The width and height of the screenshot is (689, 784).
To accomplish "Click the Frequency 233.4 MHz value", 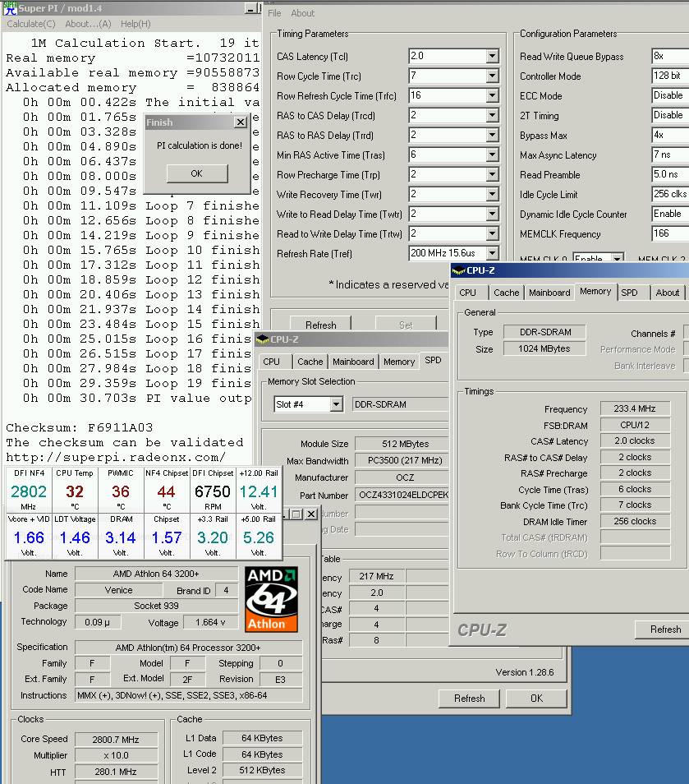I will (x=635, y=408).
